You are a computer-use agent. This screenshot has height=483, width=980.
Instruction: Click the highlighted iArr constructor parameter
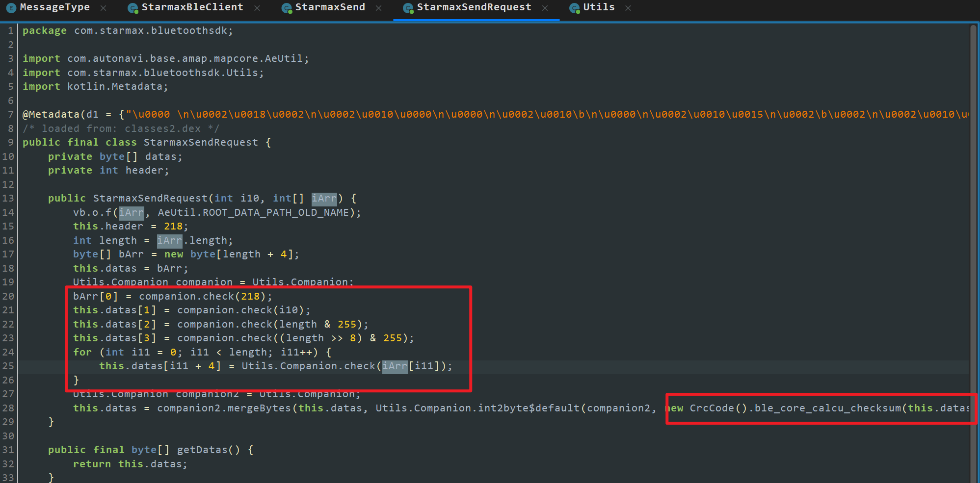pos(324,198)
